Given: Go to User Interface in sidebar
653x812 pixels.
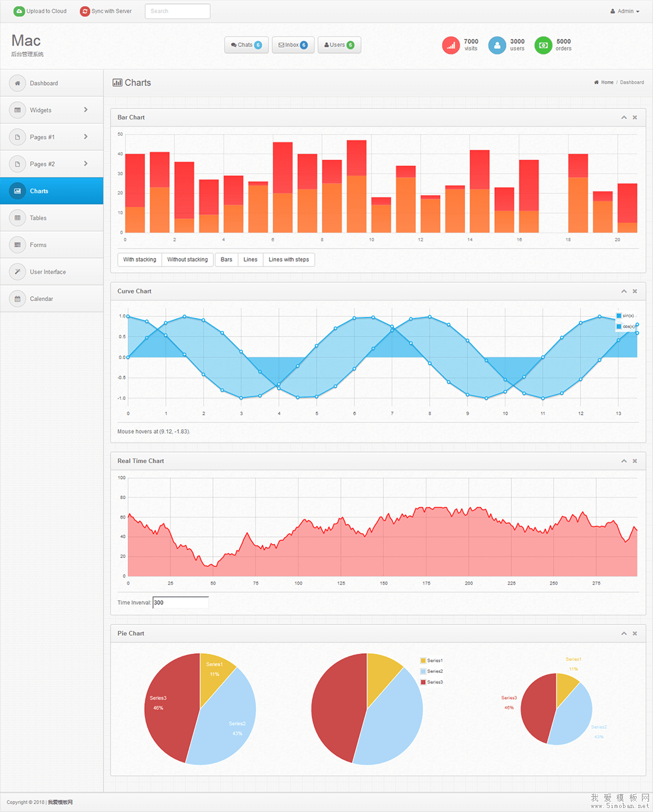Looking at the screenshot, I should click(x=48, y=272).
